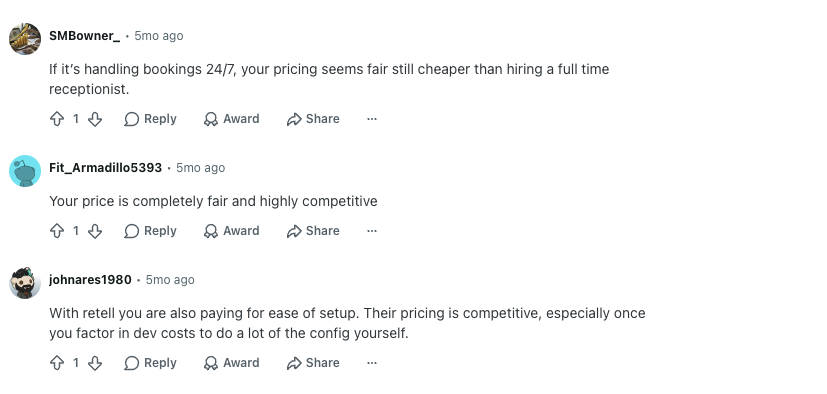This screenshot has height=394, width=827.
Task: Share Fit_Armadillo5393's comment
Action: pyautogui.click(x=313, y=231)
